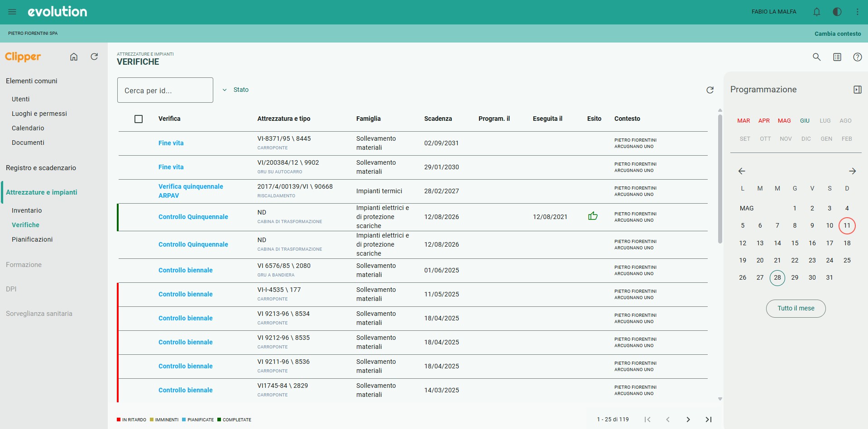Select DIC month in Programmazione
The height and width of the screenshot is (429, 868).
click(x=806, y=139)
